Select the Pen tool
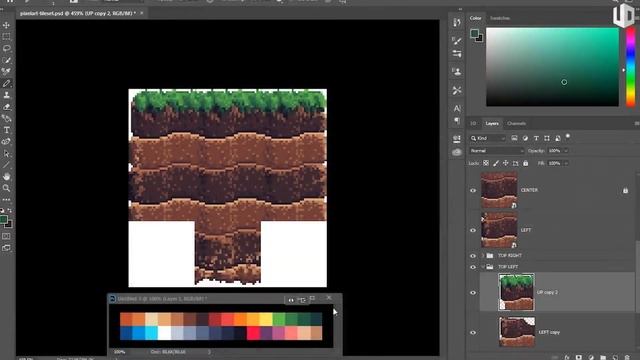640x360 pixels. pyautogui.click(x=7, y=119)
